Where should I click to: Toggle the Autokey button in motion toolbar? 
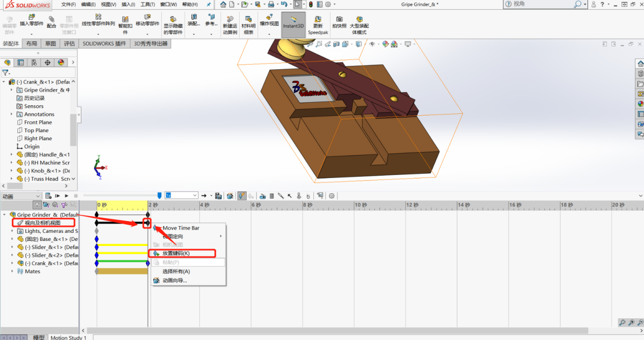pyautogui.click(x=242, y=196)
